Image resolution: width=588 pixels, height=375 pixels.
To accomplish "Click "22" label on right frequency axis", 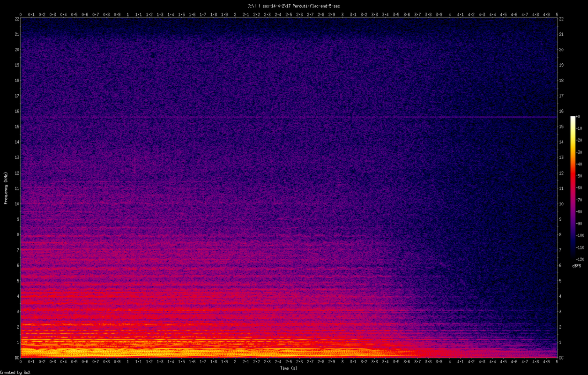I will tap(562, 19).
